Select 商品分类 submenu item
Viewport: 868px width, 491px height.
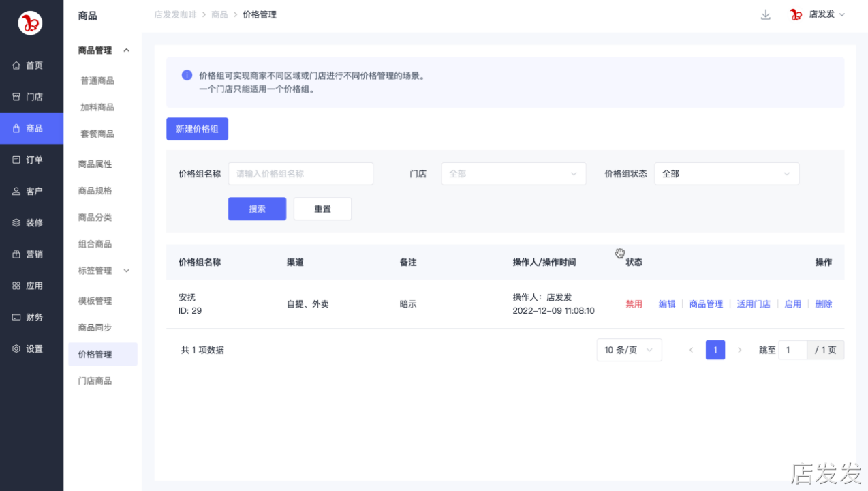[95, 218]
